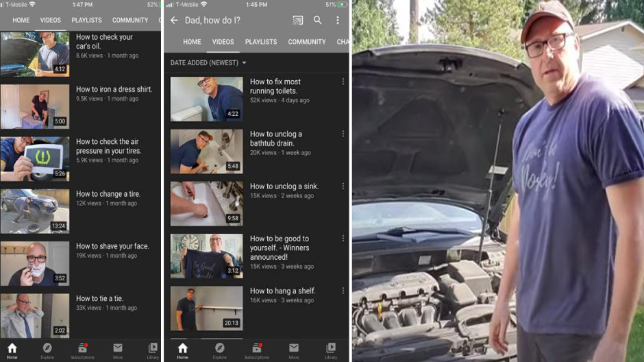This screenshot has height=362, width=644.
Task: Select VIDEOS tab on left phone
Action: [x=51, y=20]
